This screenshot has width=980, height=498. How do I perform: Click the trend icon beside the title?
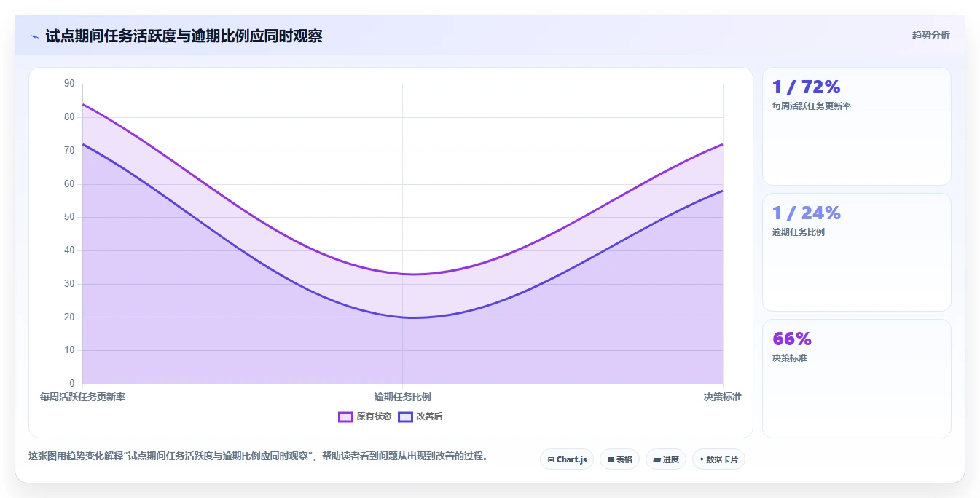click(x=34, y=36)
